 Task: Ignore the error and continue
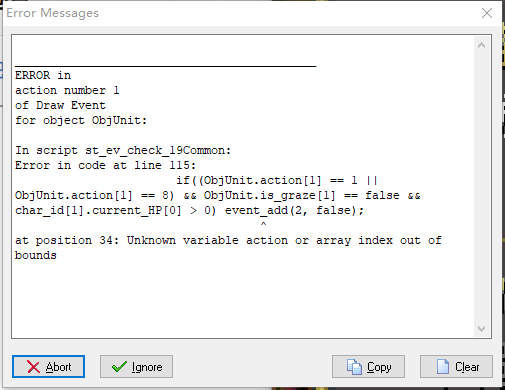click(x=136, y=367)
